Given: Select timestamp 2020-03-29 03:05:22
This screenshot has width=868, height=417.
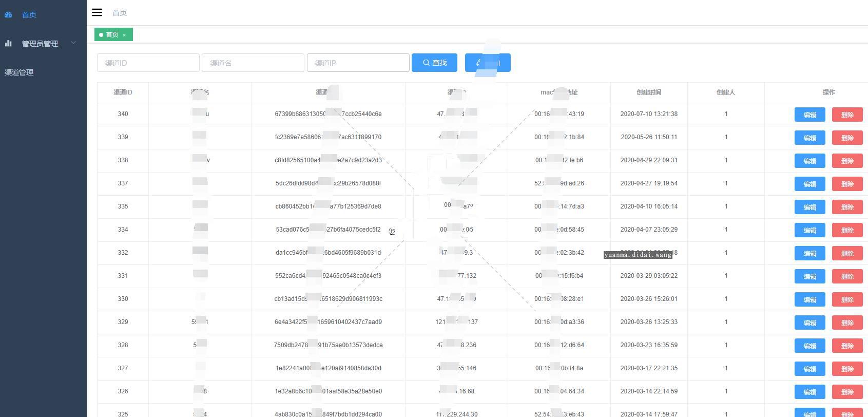Looking at the screenshot, I should click(x=649, y=276).
